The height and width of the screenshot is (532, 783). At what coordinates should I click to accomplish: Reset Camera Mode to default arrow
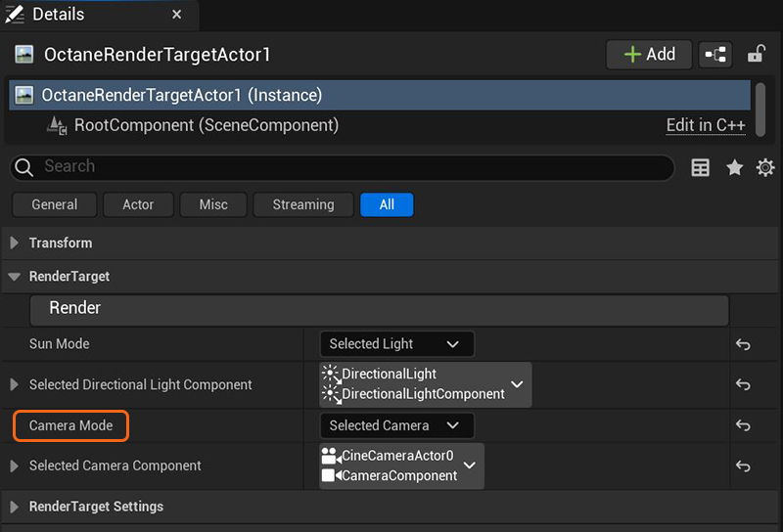tap(743, 425)
